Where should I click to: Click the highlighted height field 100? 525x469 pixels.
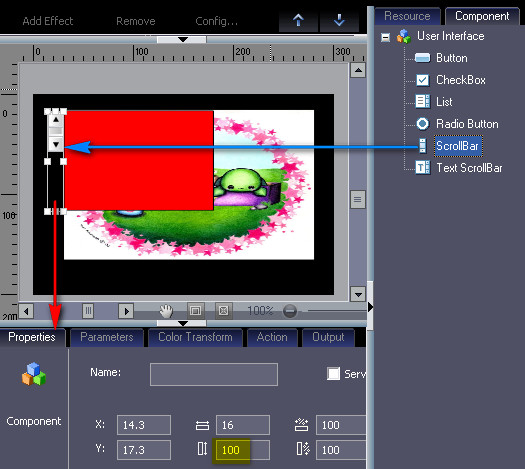243,450
